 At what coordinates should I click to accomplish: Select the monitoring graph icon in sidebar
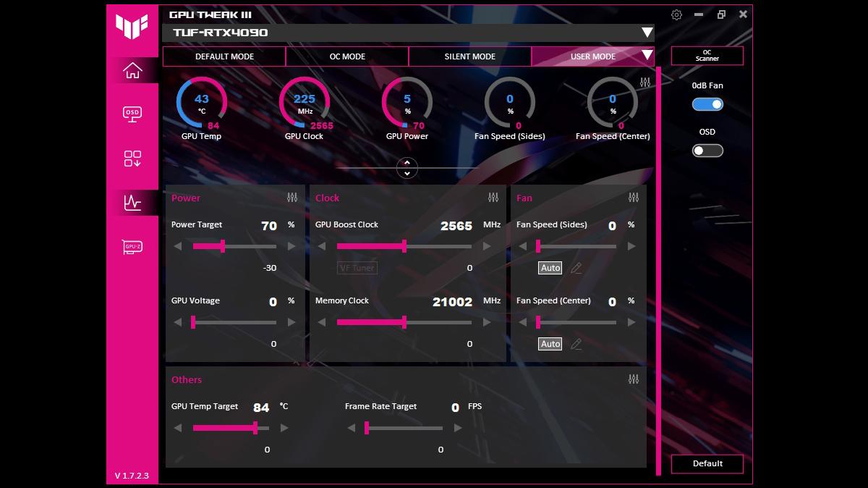pyautogui.click(x=131, y=203)
